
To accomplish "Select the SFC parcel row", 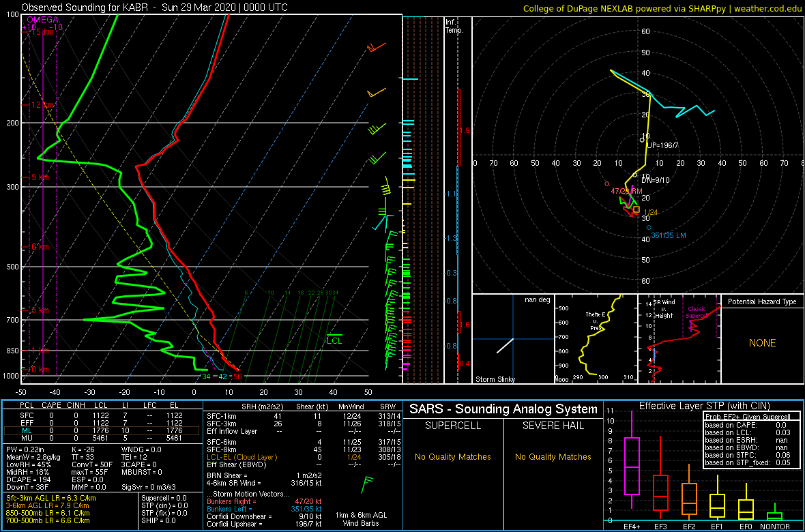I will point(100,415).
